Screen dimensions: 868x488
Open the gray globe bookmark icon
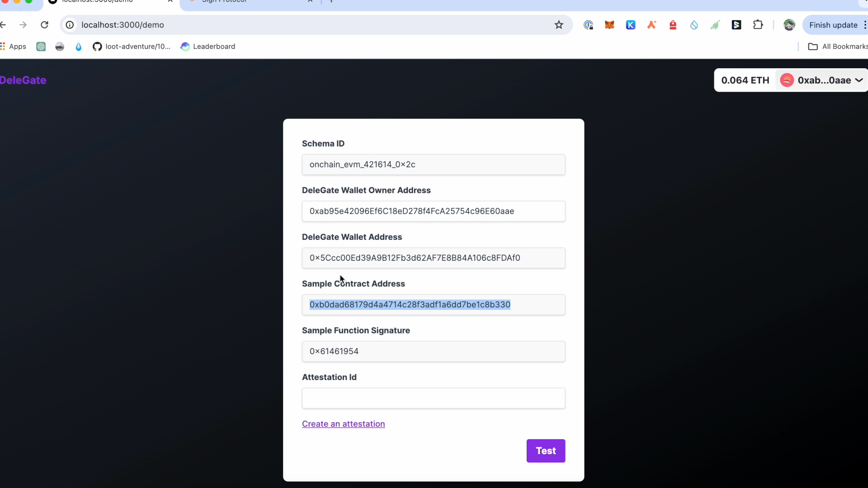(60, 47)
